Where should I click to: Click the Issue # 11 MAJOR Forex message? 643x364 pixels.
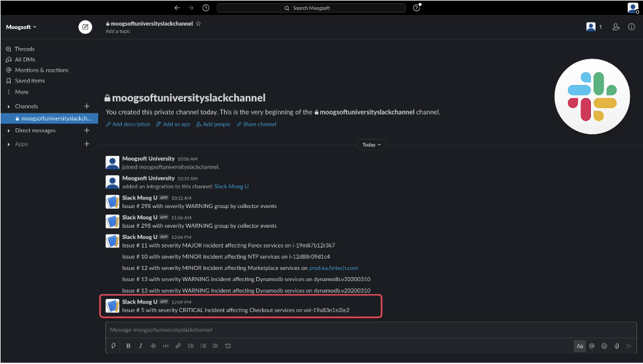click(229, 246)
